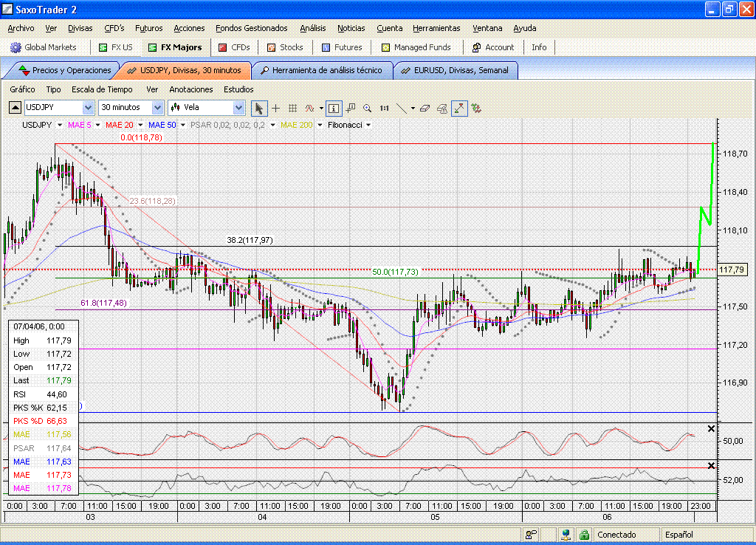Open the Tipo chart menu
The width and height of the screenshot is (756, 545).
click(53, 89)
